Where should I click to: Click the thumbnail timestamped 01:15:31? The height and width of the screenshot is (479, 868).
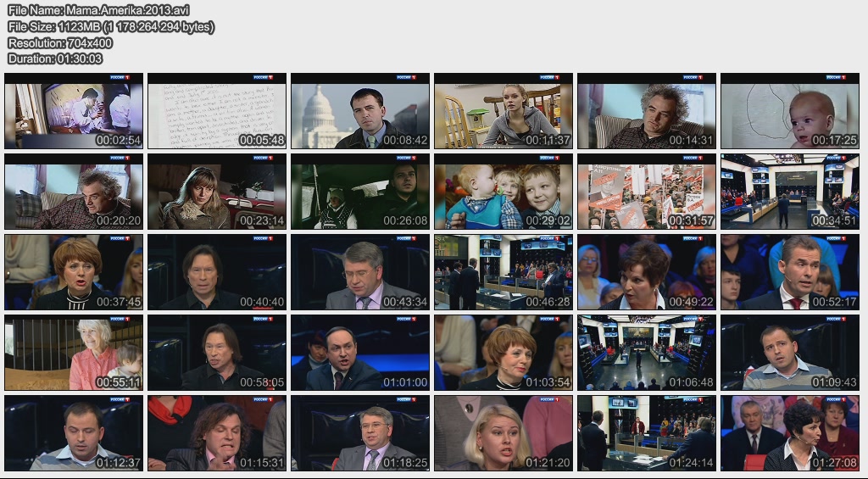click(217, 433)
